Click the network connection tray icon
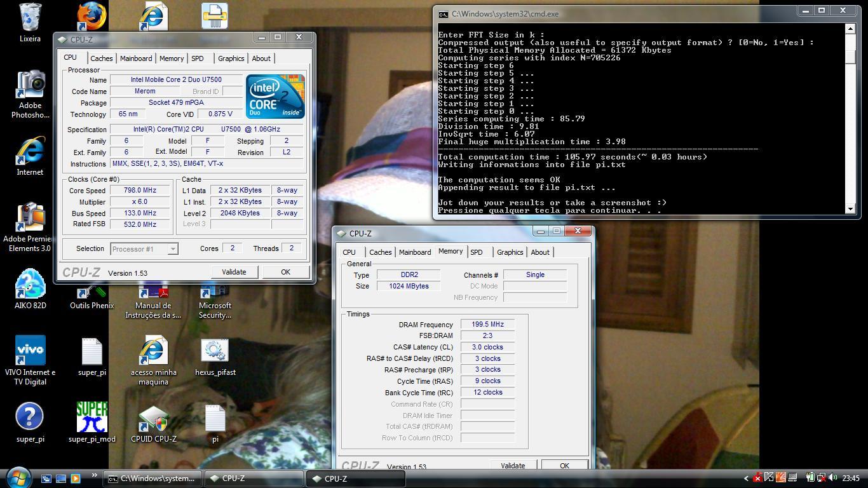This screenshot has height=488, width=868. (x=821, y=478)
